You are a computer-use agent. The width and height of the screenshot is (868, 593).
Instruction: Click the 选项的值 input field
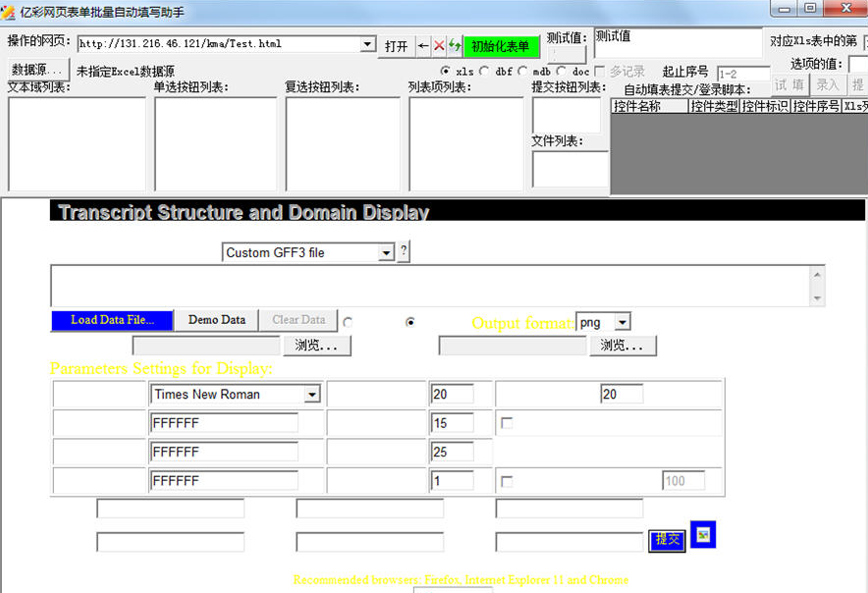click(858, 64)
